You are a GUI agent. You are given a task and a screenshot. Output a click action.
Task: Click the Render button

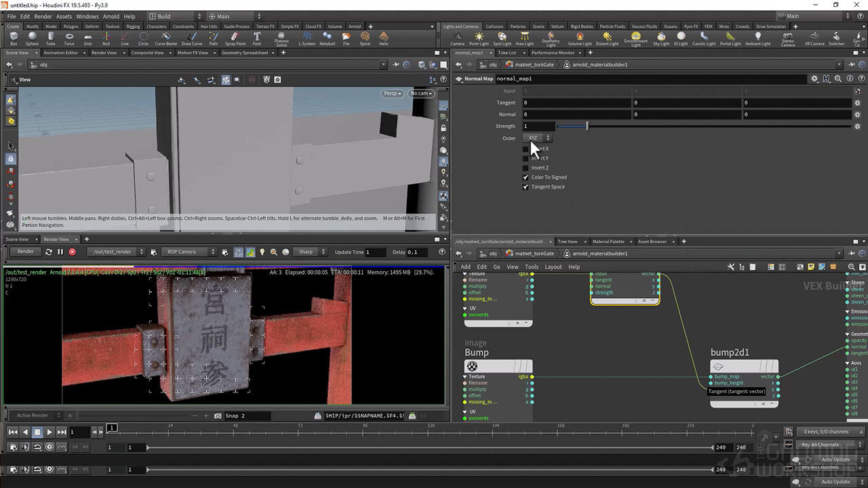tap(25, 252)
